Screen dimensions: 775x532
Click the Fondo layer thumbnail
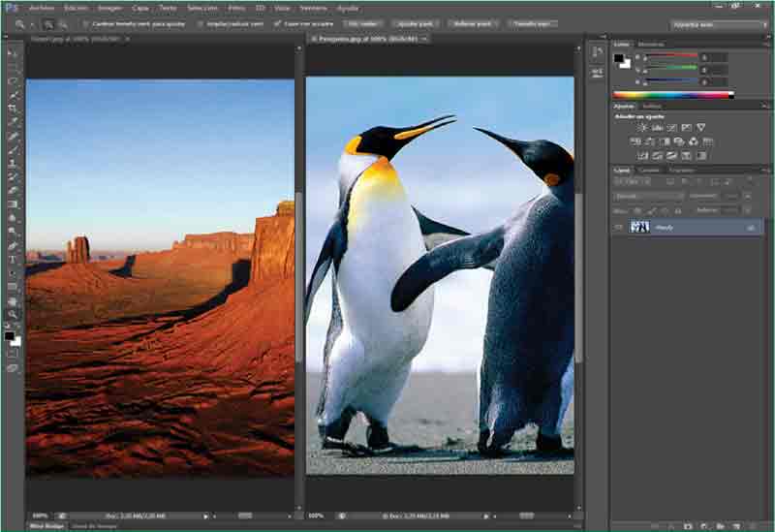(639, 227)
